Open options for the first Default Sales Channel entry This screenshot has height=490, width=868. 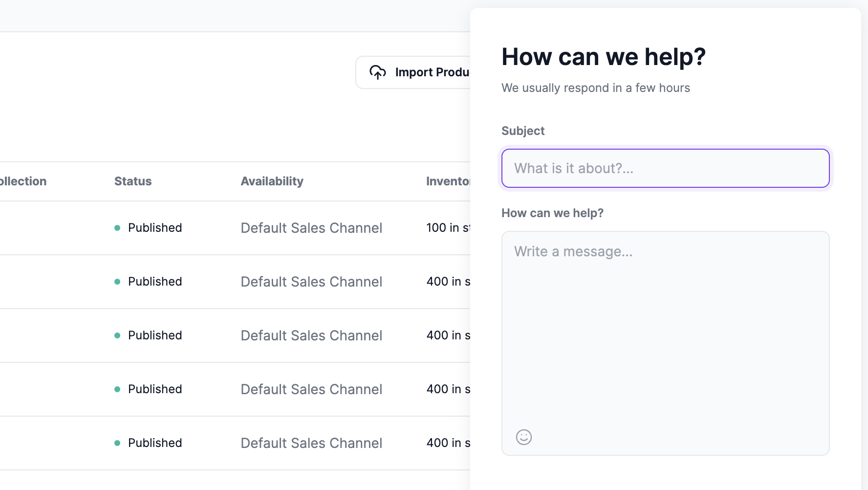(x=311, y=228)
